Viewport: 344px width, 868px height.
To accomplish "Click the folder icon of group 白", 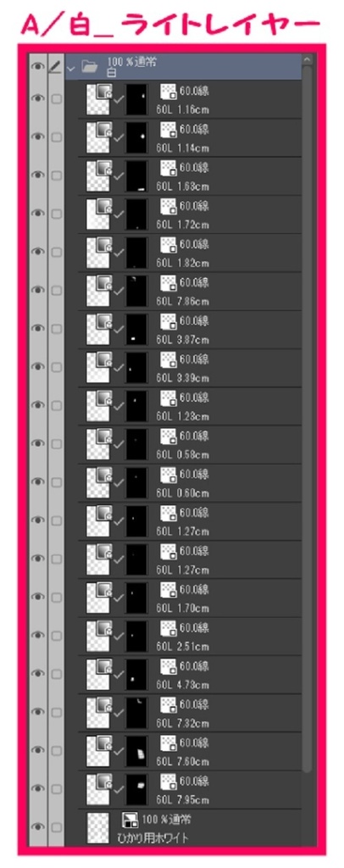I will coord(89,68).
